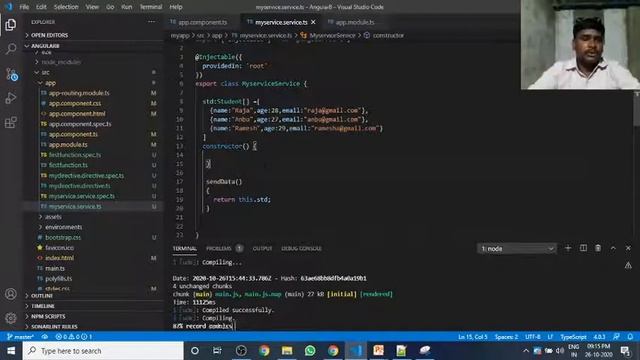The image size is (640, 360).
Task: Open WhatsApp from the taskbar
Action: point(310,351)
